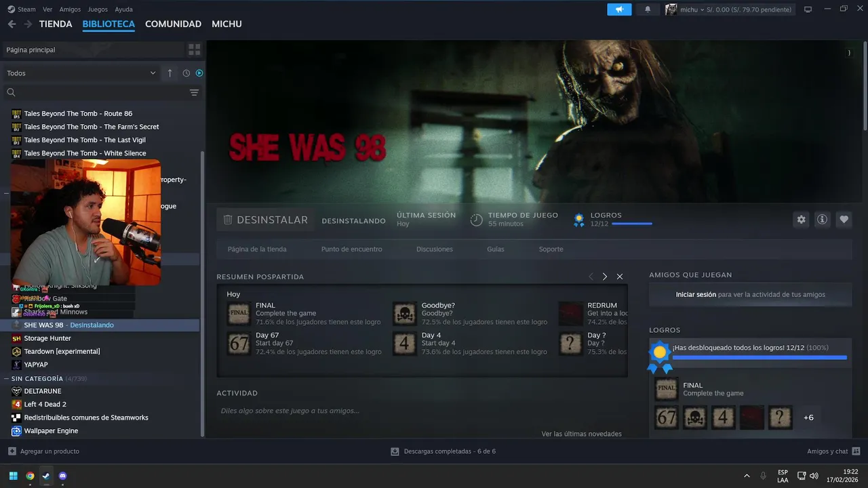Open Guías tab
The height and width of the screenshot is (488, 868).
click(496, 249)
